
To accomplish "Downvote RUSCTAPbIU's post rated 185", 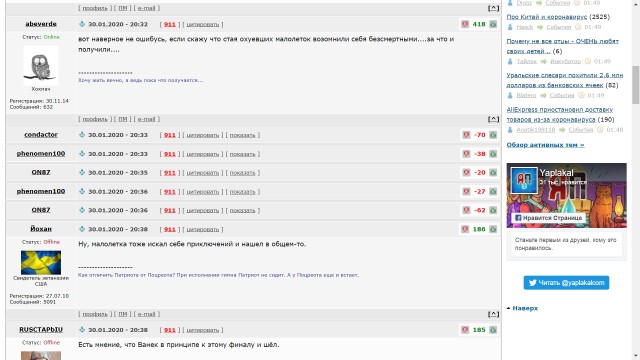I will point(465,329).
